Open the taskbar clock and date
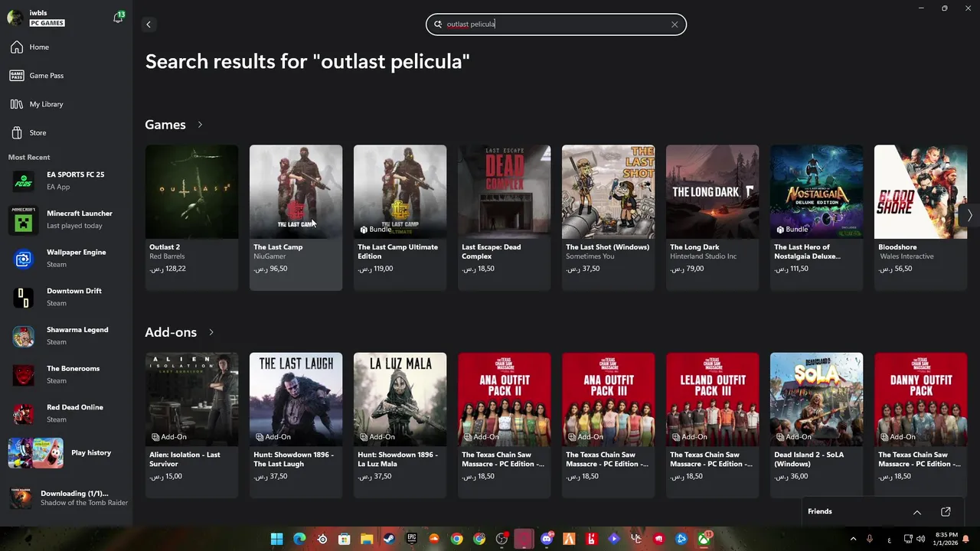The height and width of the screenshot is (551, 980). (946, 539)
